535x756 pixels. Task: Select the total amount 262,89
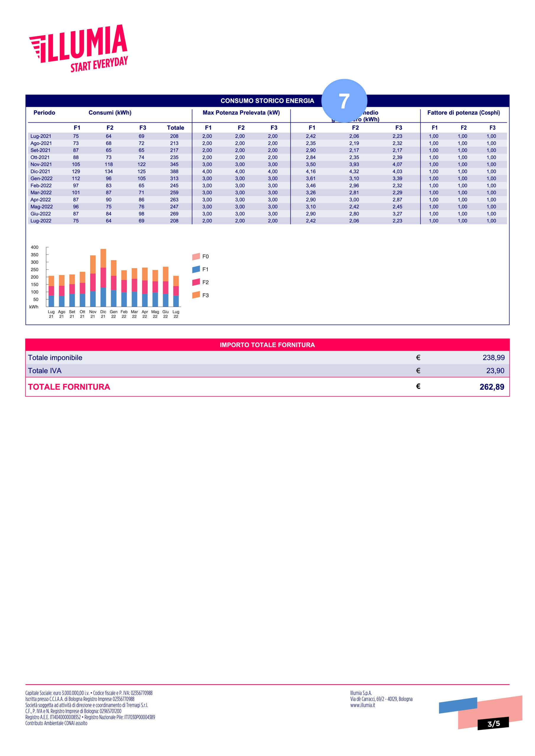(x=492, y=387)
